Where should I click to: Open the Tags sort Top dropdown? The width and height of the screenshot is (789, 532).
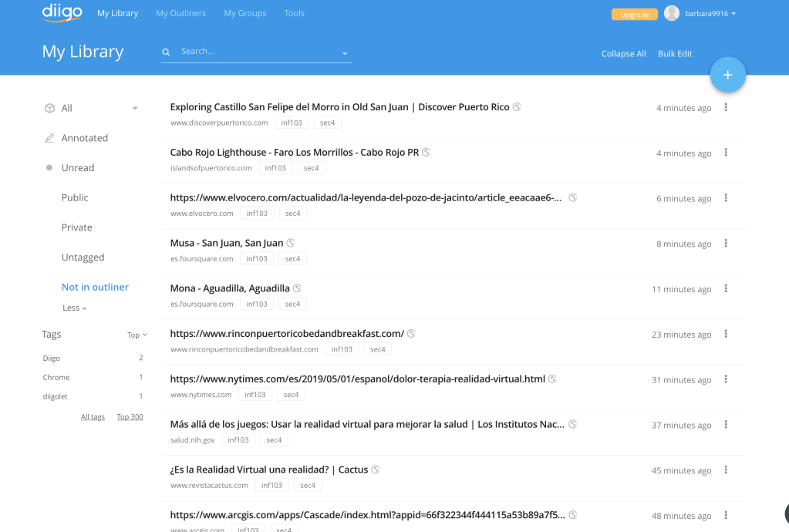pos(137,335)
